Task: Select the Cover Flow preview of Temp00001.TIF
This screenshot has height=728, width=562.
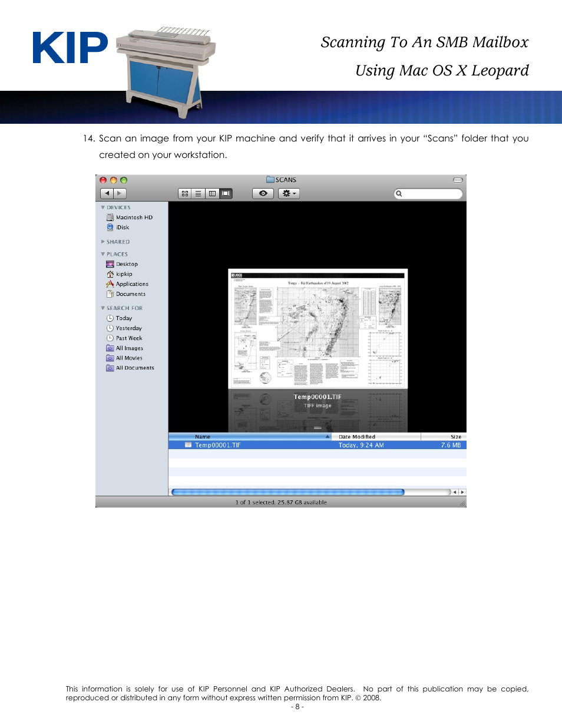Action: click(318, 328)
